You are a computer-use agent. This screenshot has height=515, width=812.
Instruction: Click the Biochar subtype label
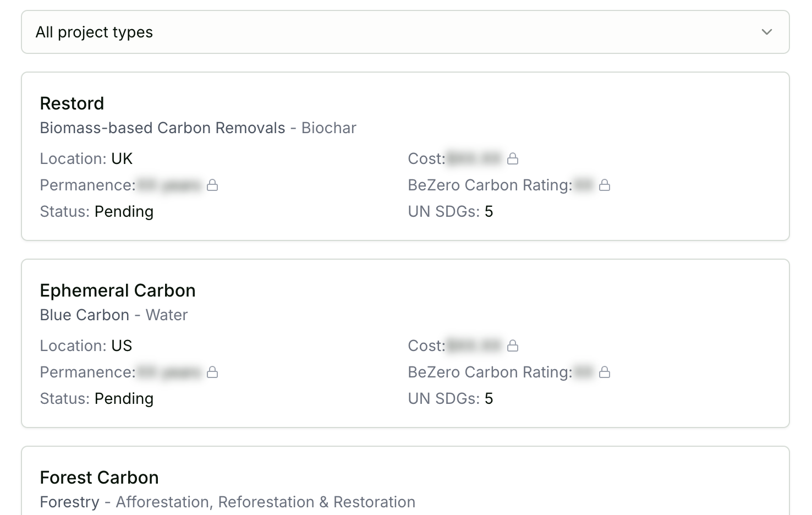pos(328,128)
